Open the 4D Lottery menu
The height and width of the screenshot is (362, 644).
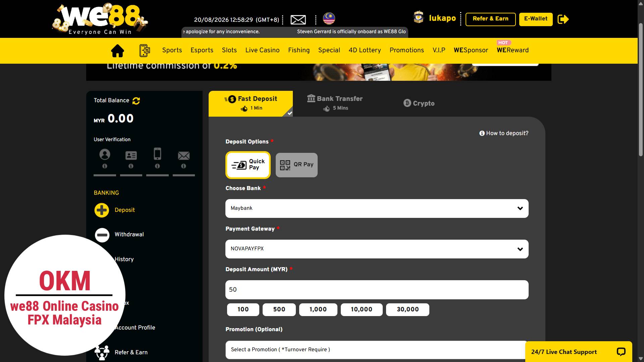(x=365, y=50)
